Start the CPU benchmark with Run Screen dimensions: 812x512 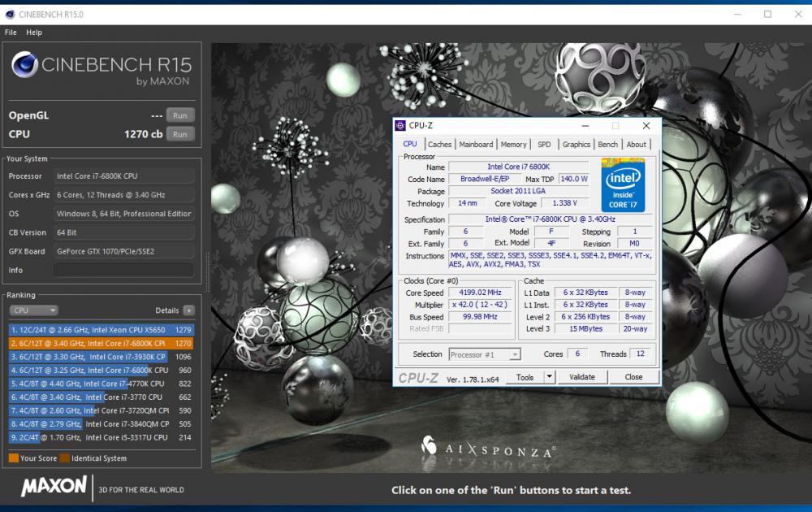[179, 134]
